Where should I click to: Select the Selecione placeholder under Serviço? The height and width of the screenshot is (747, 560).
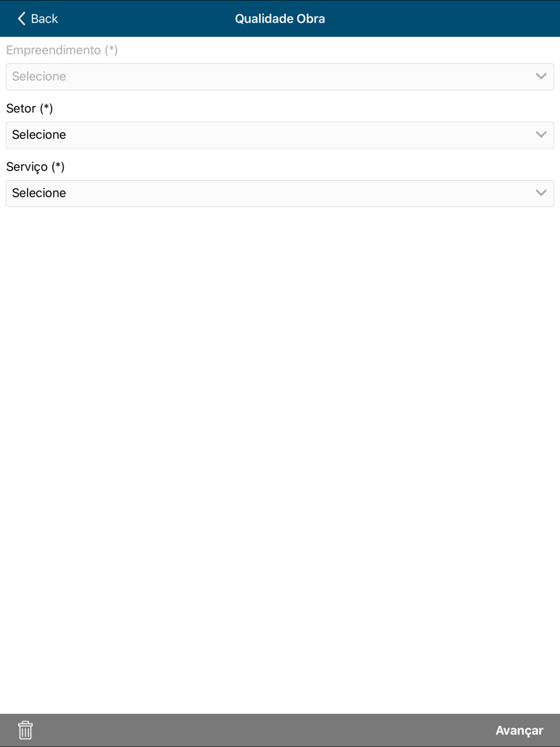pyautogui.click(x=39, y=193)
